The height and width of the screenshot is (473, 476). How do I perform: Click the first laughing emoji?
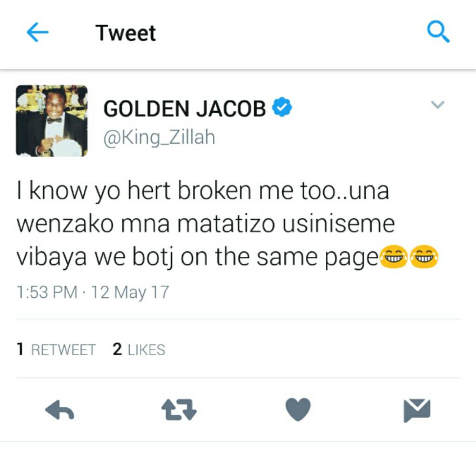tap(394, 256)
